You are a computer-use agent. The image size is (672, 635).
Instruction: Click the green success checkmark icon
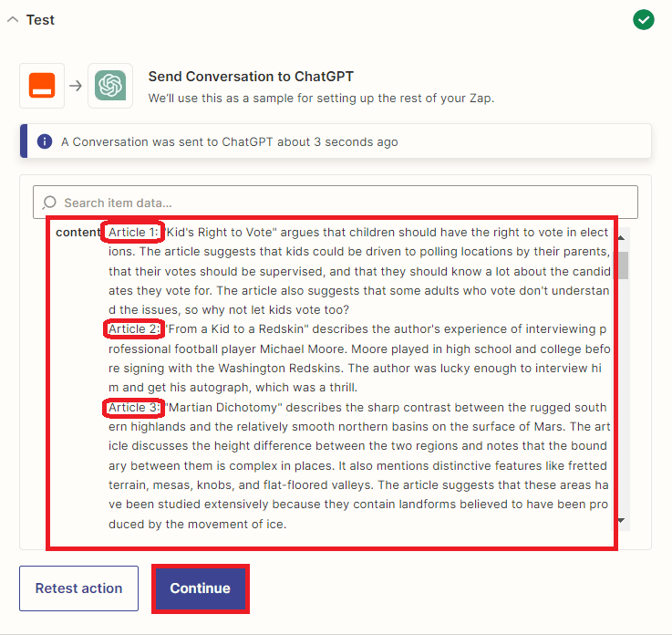coord(644,19)
